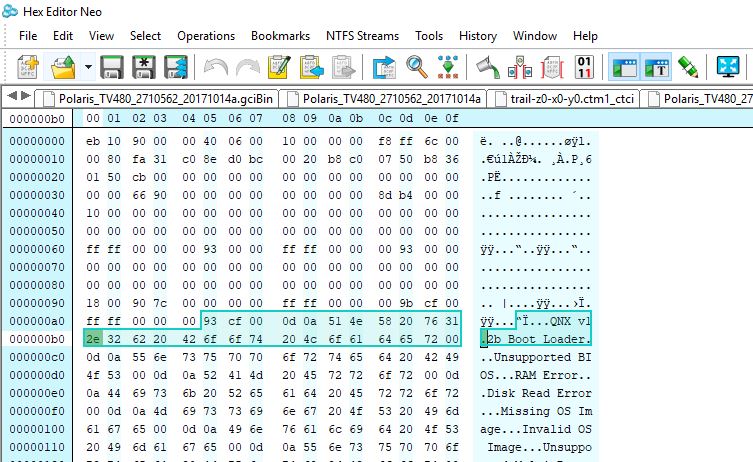Click the Undo arrow icon
The width and height of the screenshot is (753, 462).
[215, 68]
